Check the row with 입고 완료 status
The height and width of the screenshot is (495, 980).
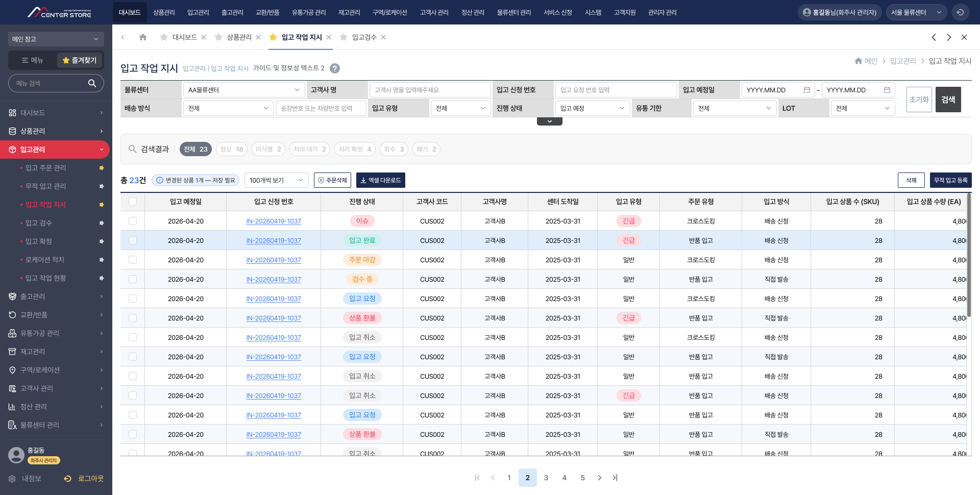[x=133, y=240]
